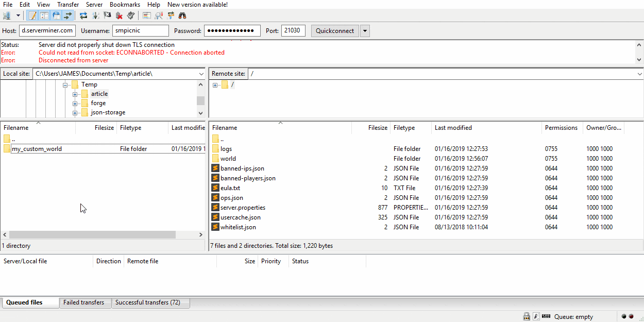
Task: Expand the json-storage folder in local tree
Action: click(75, 112)
